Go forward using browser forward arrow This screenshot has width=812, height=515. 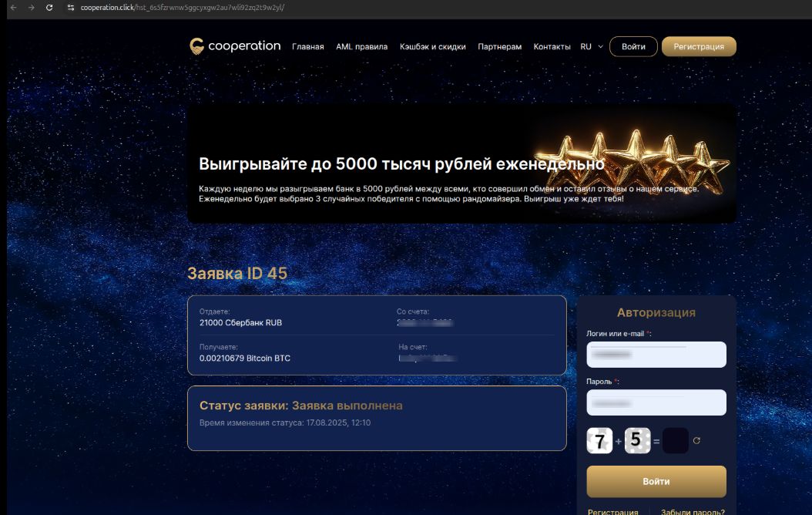[x=32, y=8]
